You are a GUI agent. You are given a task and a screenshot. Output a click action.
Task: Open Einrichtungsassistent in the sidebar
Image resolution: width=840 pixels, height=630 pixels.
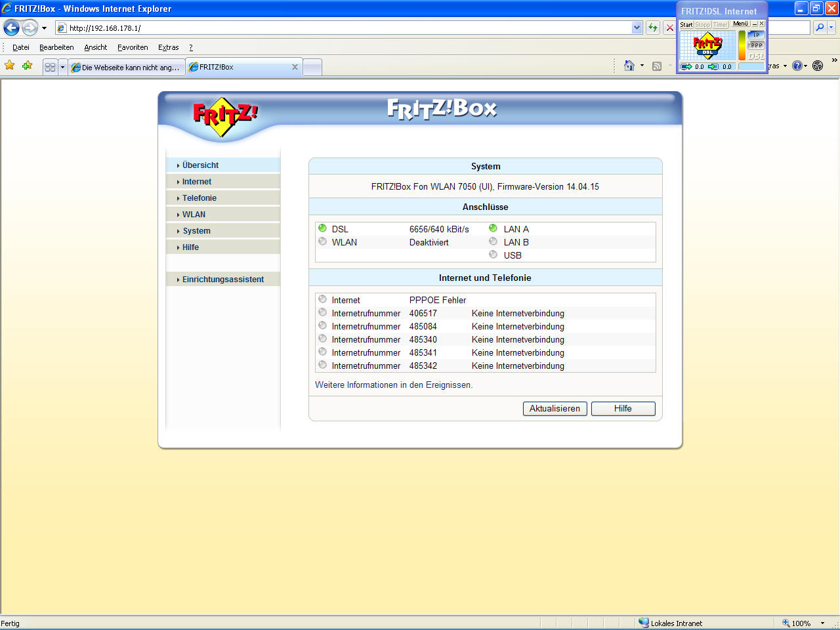pyautogui.click(x=223, y=280)
